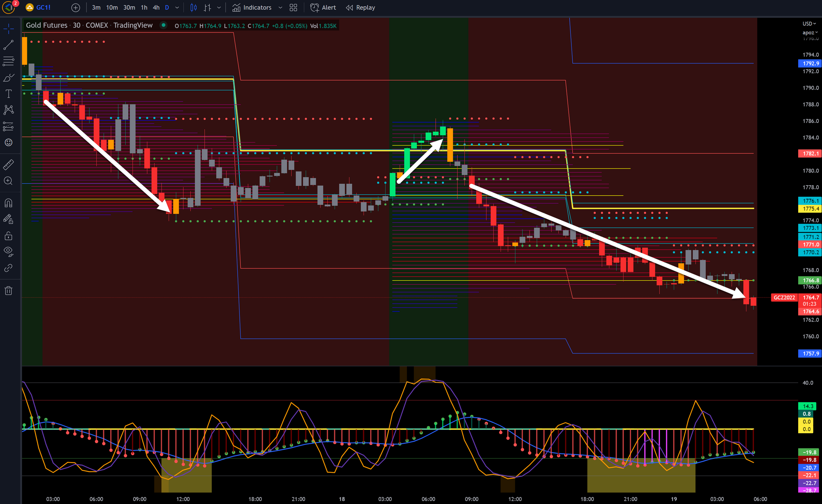Select the ruler measure tool
This screenshot has width=822, height=504.
click(x=8, y=164)
